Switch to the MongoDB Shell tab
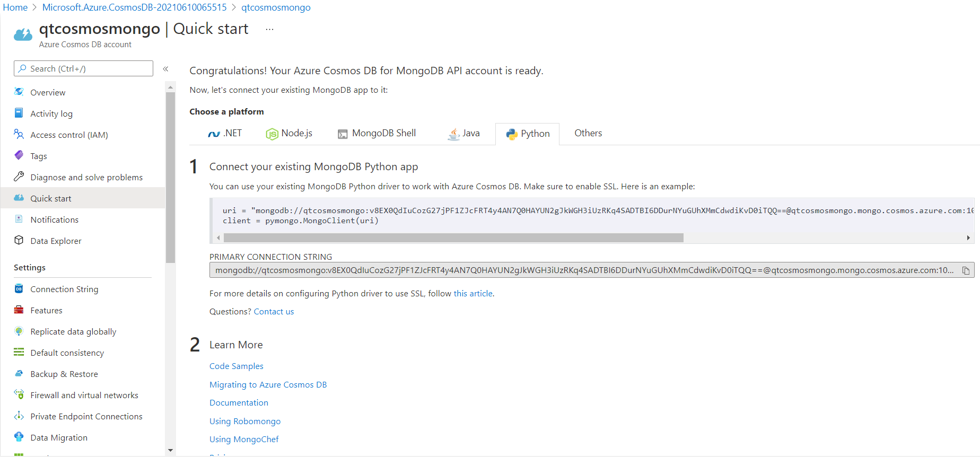Viewport: 980px width, 457px height. tap(377, 133)
